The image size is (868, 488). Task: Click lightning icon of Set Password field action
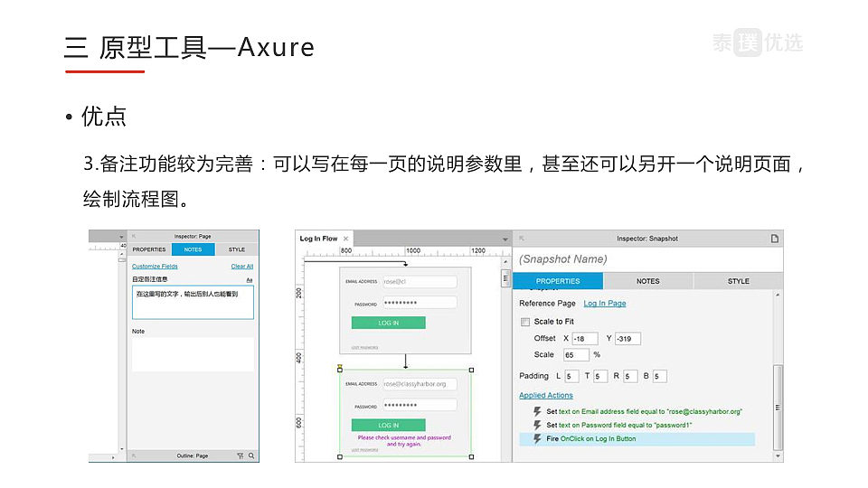point(537,425)
